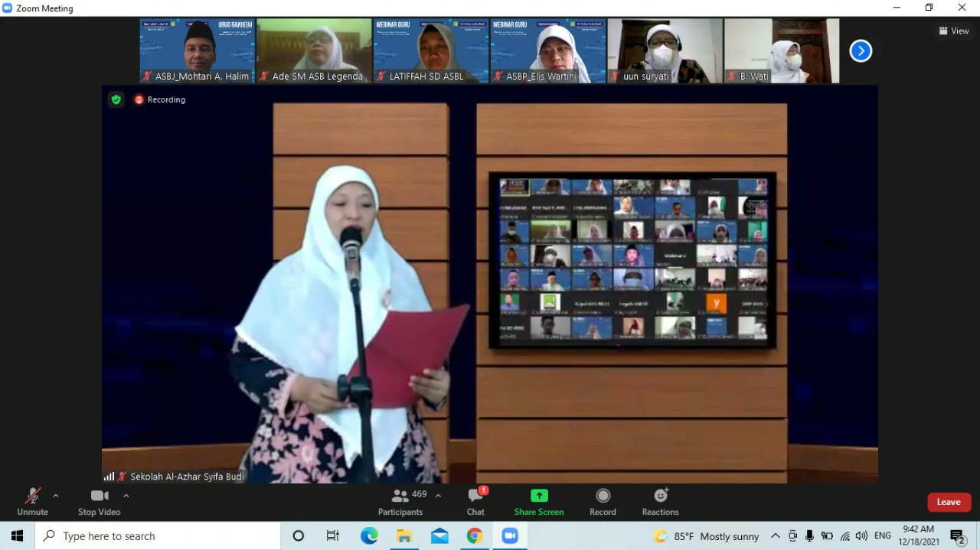Click the Stop Video camera icon
Image resolution: width=980 pixels, height=550 pixels.
(x=99, y=496)
